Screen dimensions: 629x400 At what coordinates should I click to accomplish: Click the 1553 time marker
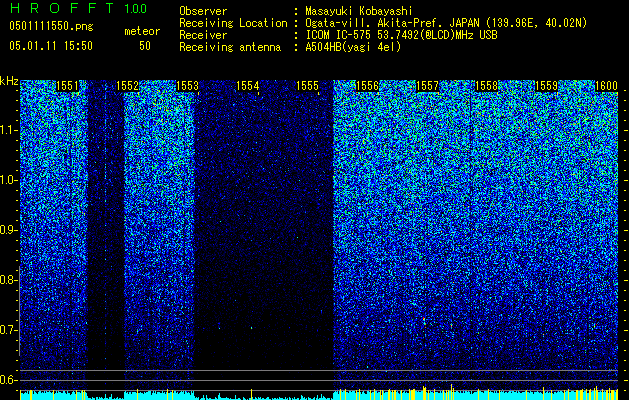pos(187,86)
